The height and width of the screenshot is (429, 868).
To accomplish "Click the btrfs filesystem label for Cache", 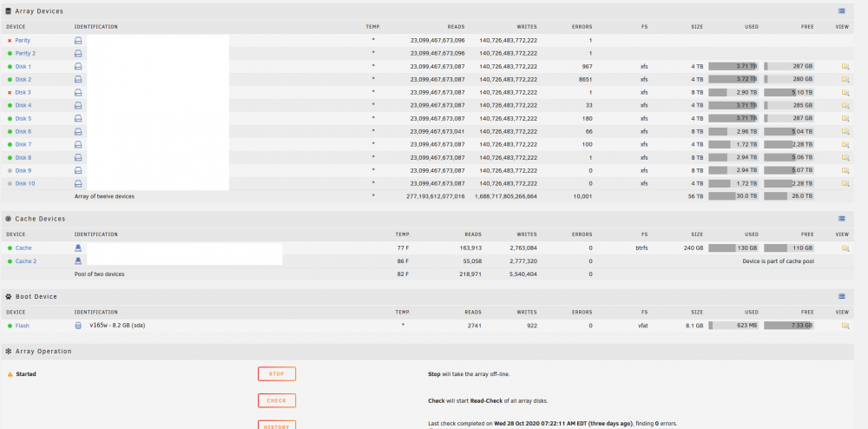I will click(641, 248).
